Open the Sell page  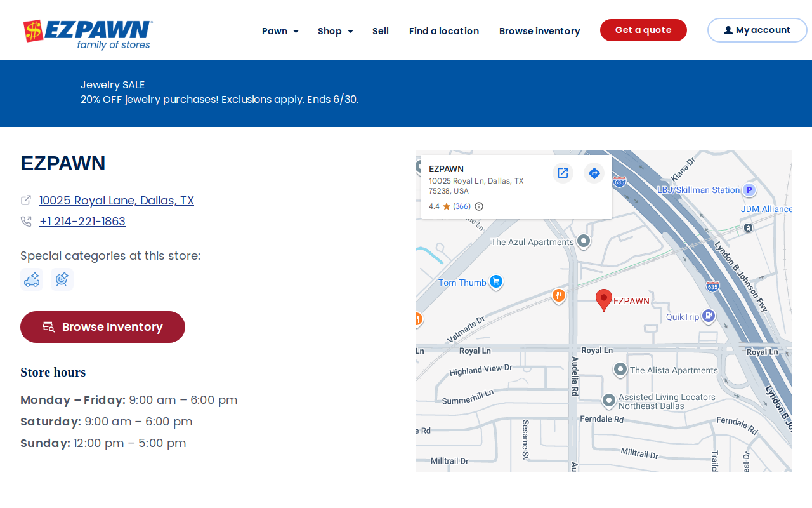click(x=381, y=31)
